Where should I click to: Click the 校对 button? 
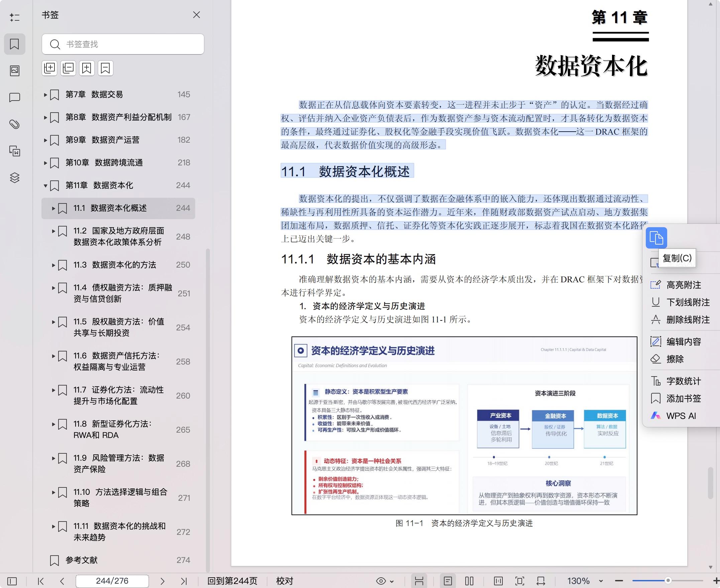tap(284, 581)
